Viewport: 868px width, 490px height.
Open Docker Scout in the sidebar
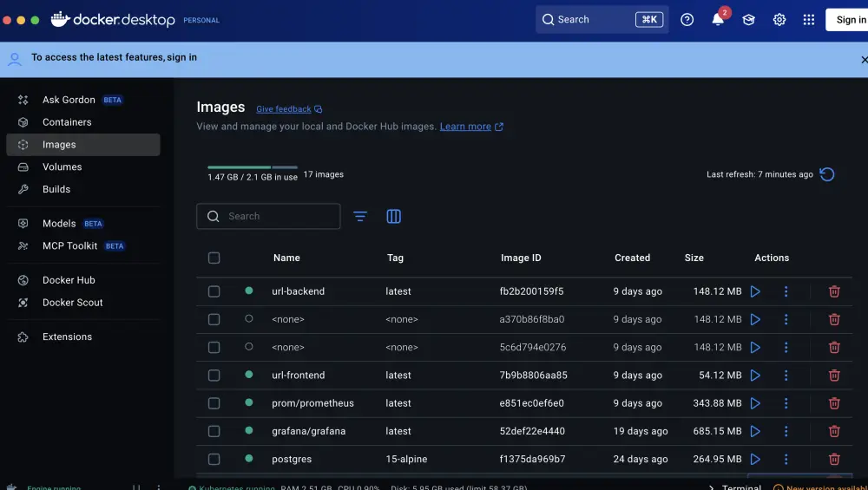coord(83,303)
